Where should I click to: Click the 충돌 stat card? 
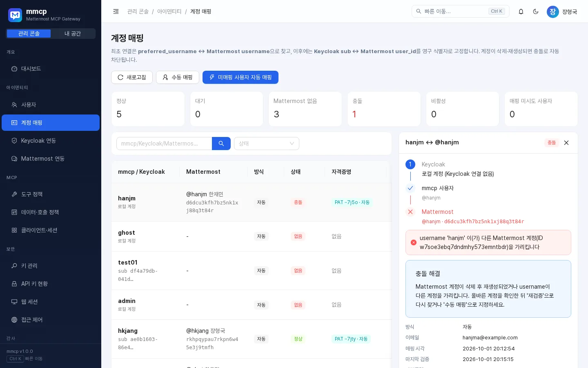384,109
